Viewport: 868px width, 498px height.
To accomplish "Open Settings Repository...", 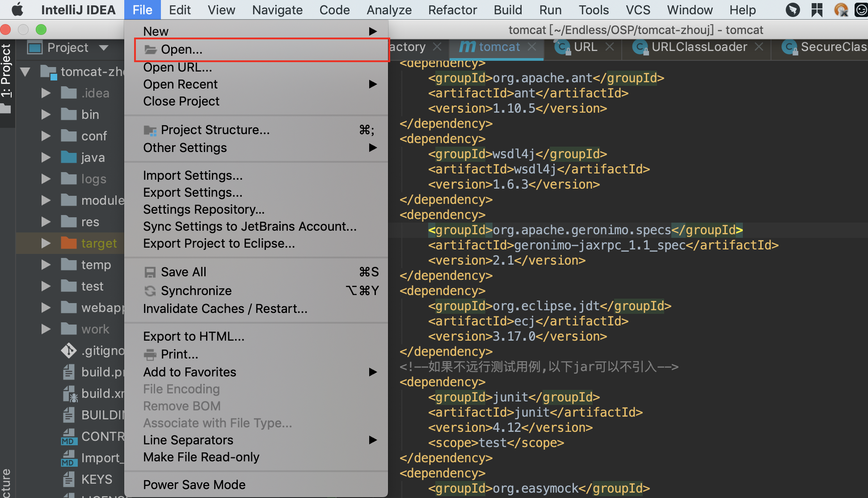I will tap(257, 210).
